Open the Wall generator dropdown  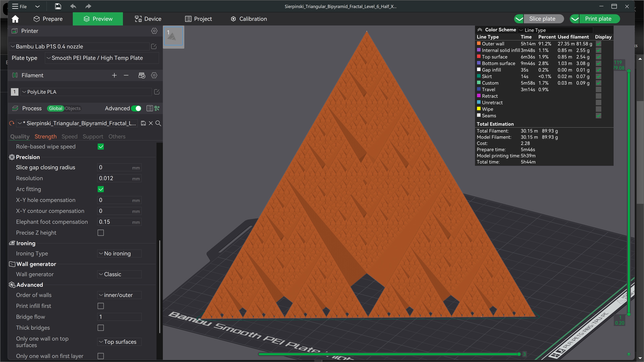[x=119, y=274]
